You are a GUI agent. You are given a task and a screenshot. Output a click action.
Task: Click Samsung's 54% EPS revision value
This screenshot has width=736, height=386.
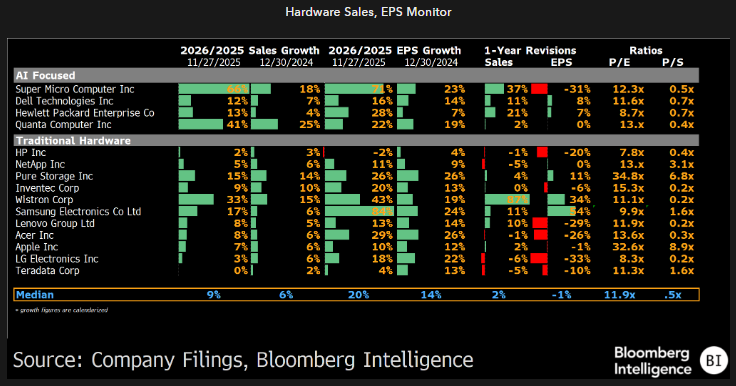click(x=581, y=211)
